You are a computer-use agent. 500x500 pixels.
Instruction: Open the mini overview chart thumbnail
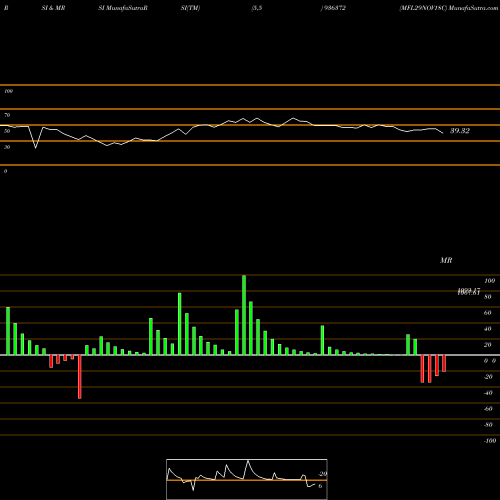247,479
